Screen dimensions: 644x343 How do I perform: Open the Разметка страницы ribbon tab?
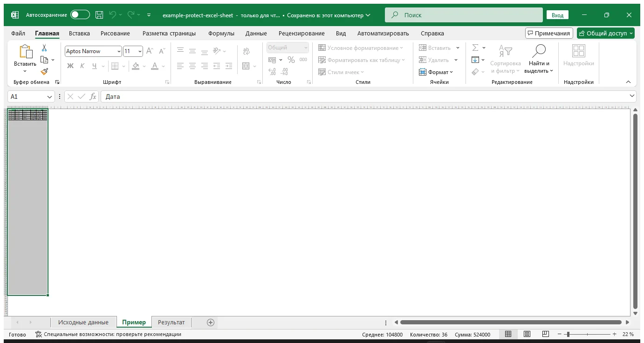pyautogui.click(x=169, y=33)
